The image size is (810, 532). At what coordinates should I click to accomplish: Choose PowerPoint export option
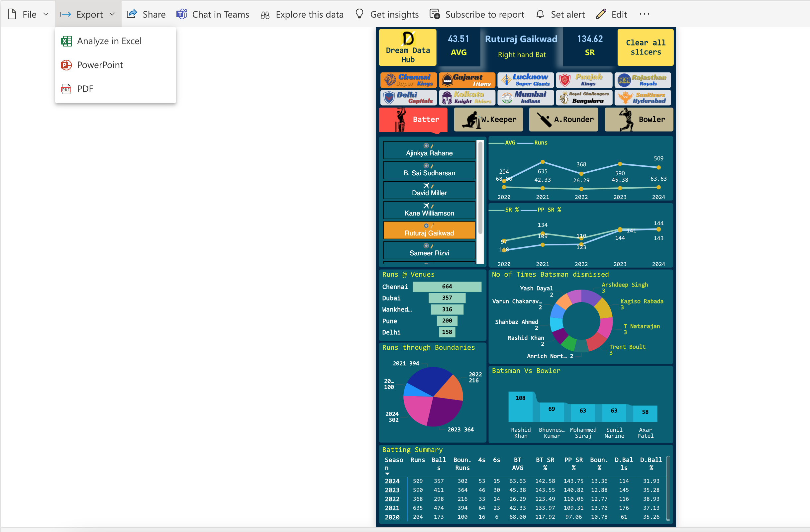coord(115,65)
